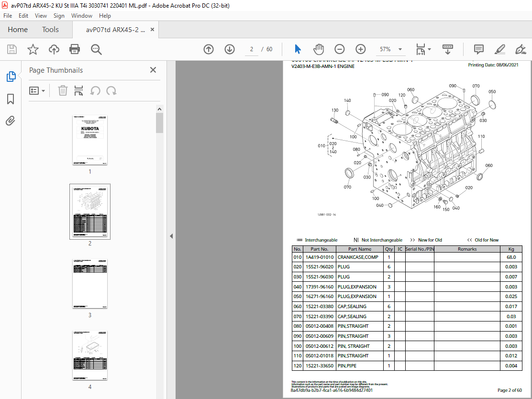Click the thumbnail panel scrollbar handle

pos(159,123)
